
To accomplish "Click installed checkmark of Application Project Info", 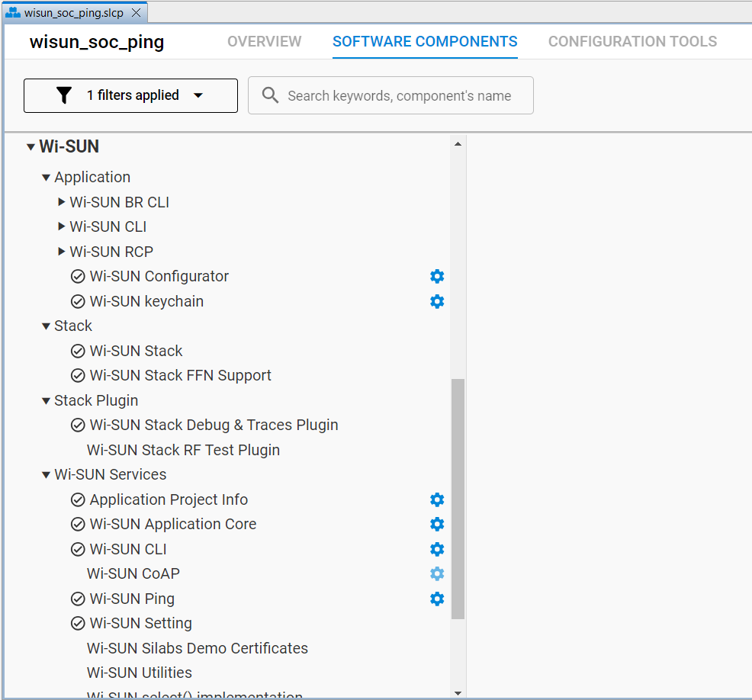I will tap(78, 499).
